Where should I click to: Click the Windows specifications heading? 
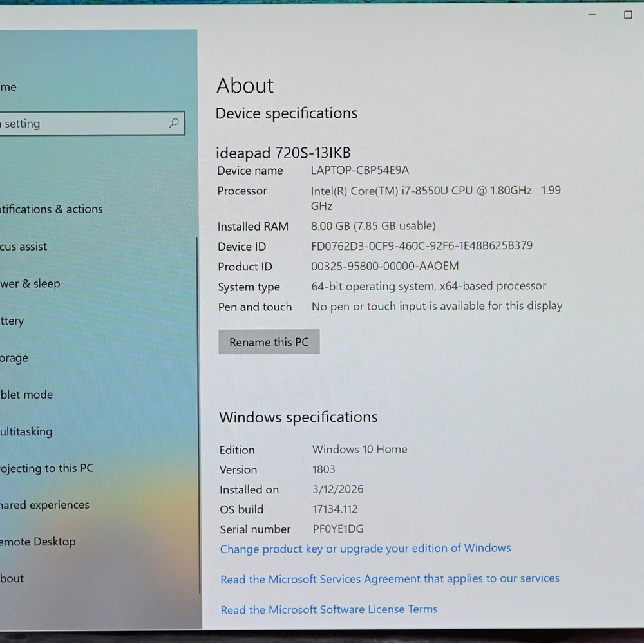pos(298,417)
